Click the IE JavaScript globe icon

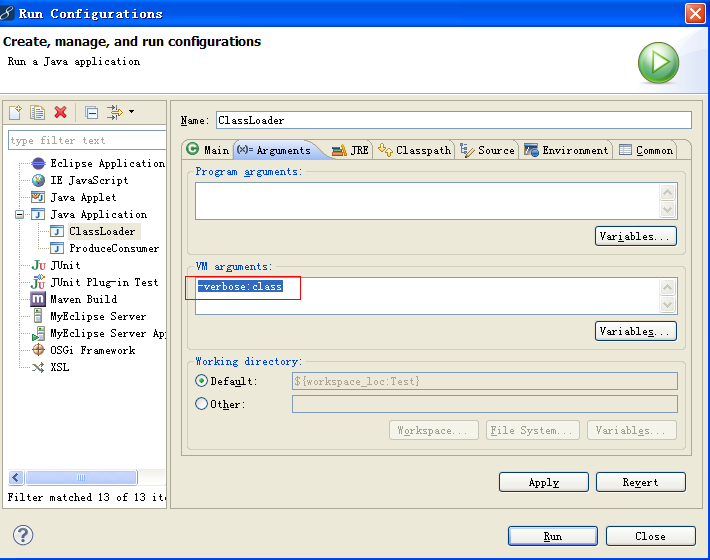(x=38, y=181)
